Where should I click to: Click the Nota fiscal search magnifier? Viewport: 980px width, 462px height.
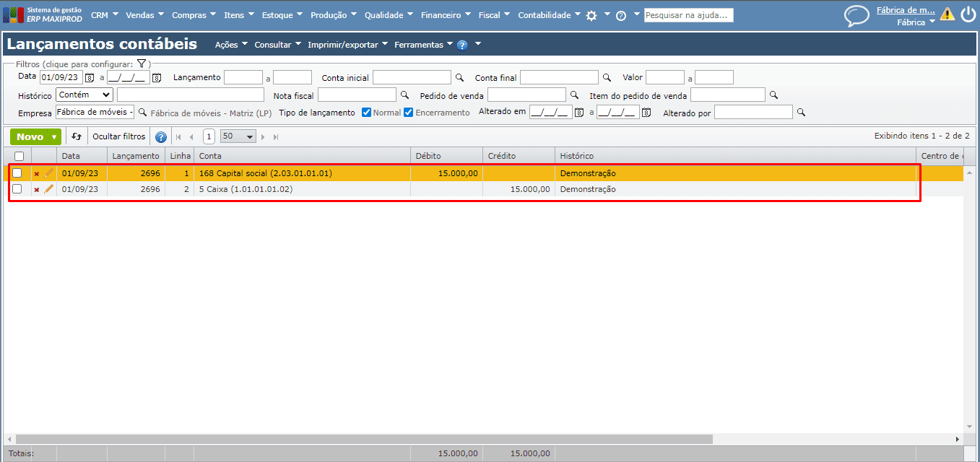405,95
